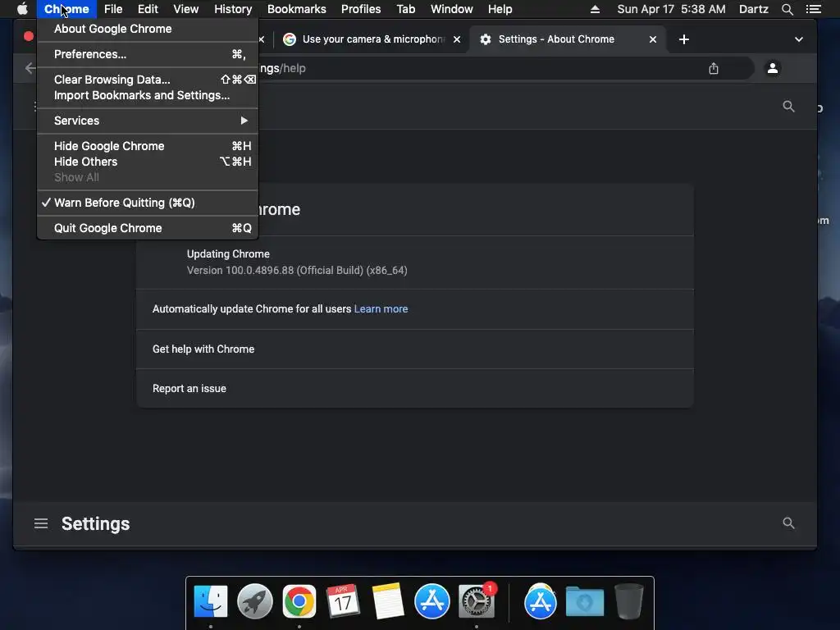
Task: Click the date and time in menu bar
Action: point(671,9)
